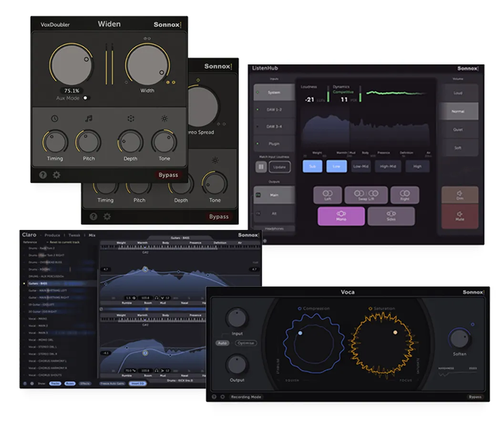This screenshot has width=504, height=426.
Task: Toggle Low-Mid band filter in ListenHub
Action: [x=361, y=166]
